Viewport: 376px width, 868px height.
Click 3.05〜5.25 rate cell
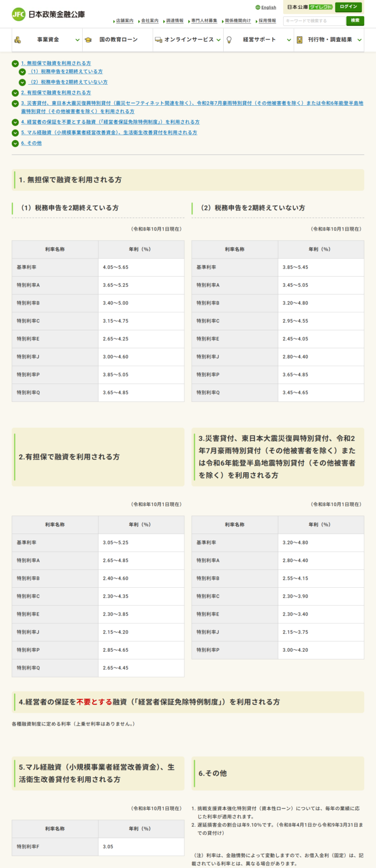click(141, 543)
